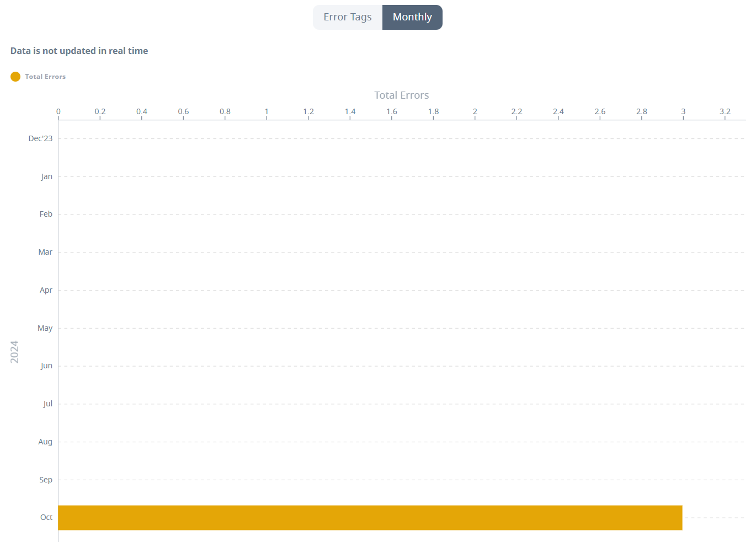The image size is (756, 542).
Task: Click the 2024 year axis label
Action: pyautogui.click(x=14, y=352)
